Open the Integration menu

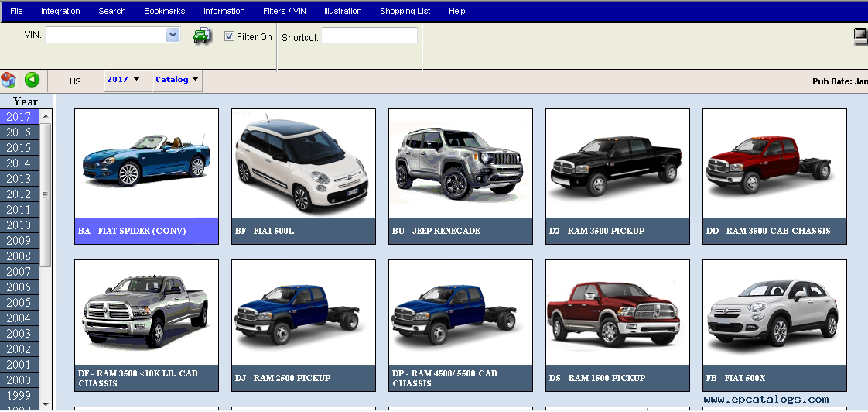tap(60, 11)
